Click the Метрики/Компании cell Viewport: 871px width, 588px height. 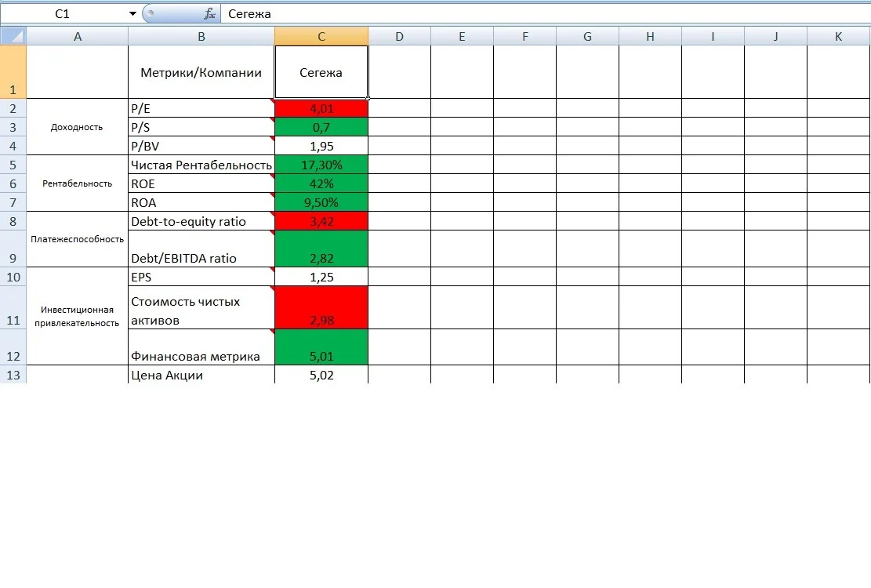(201, 72)
